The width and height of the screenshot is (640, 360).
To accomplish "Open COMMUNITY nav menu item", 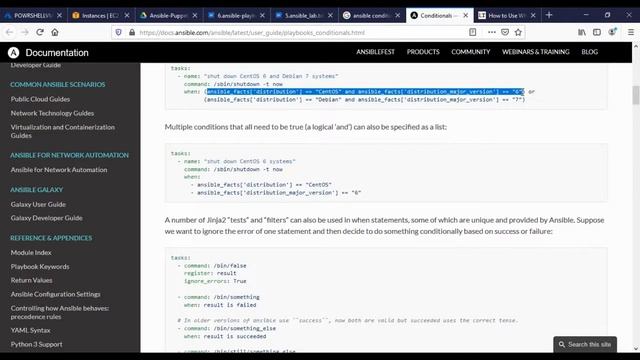I will (x=471, y=52).
